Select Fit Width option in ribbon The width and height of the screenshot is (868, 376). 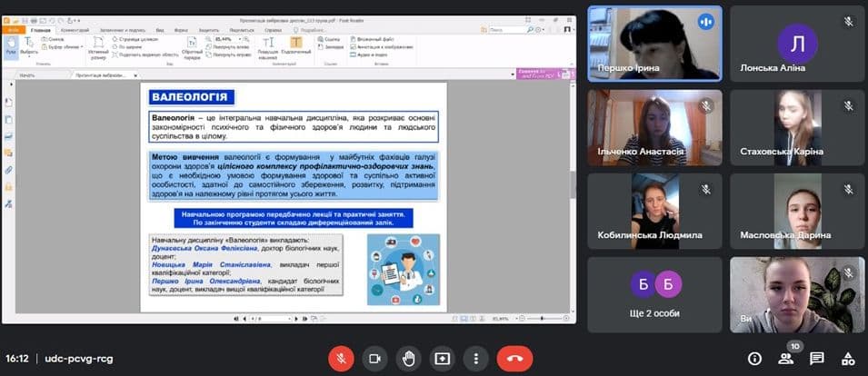[x=126, y=47]
